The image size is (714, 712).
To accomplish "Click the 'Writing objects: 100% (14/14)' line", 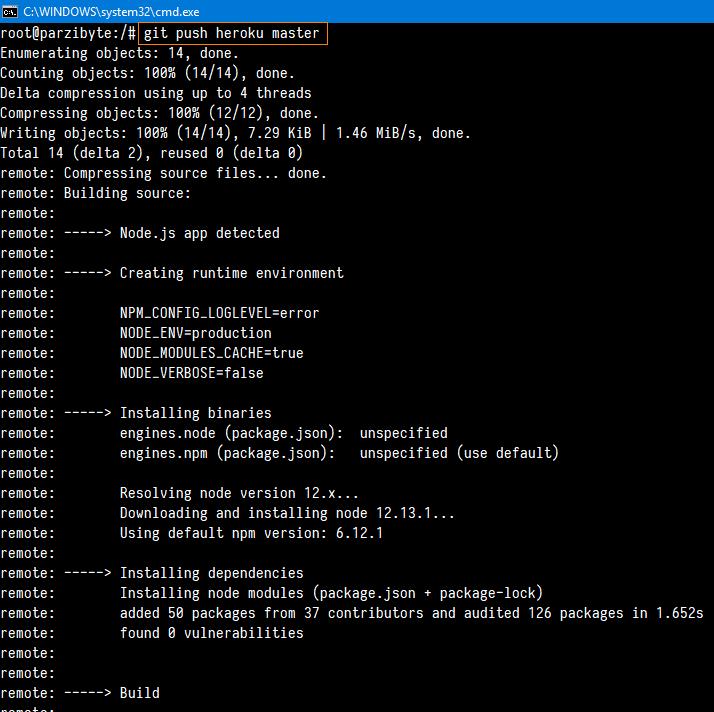I will (235, 133).
